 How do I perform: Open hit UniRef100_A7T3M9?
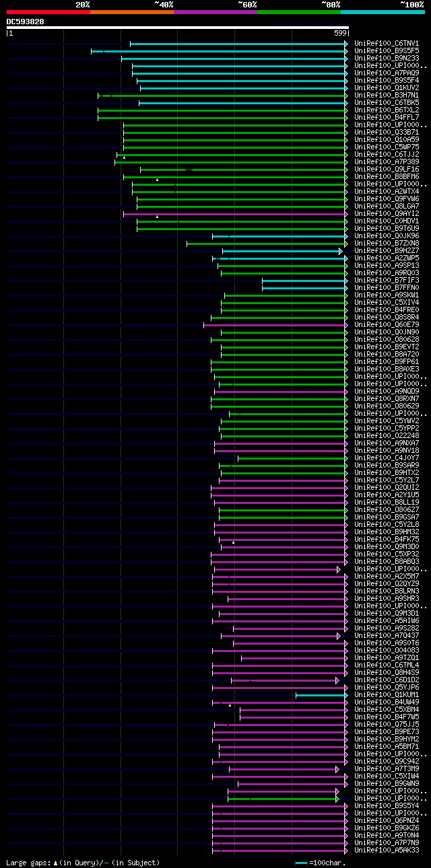(387, 769)
